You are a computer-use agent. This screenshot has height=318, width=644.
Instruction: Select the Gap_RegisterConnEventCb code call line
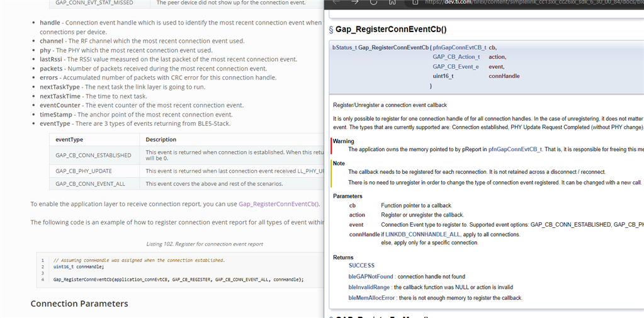click(x=179, y=280)
